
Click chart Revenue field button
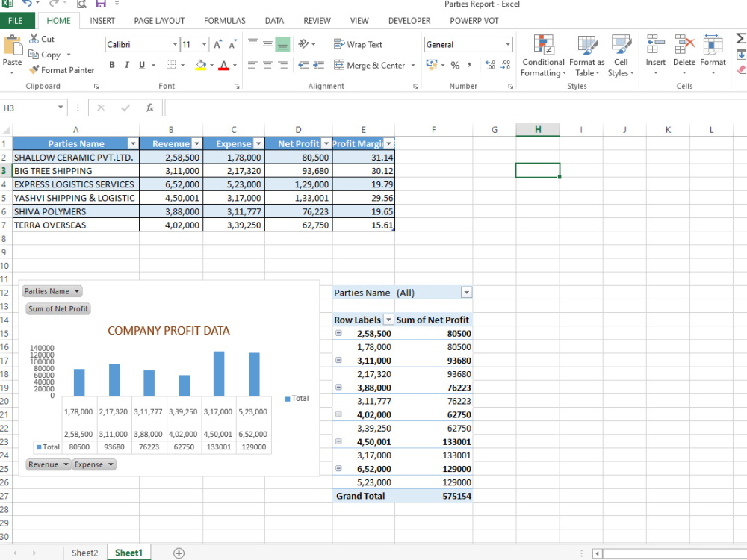point(48,464)
